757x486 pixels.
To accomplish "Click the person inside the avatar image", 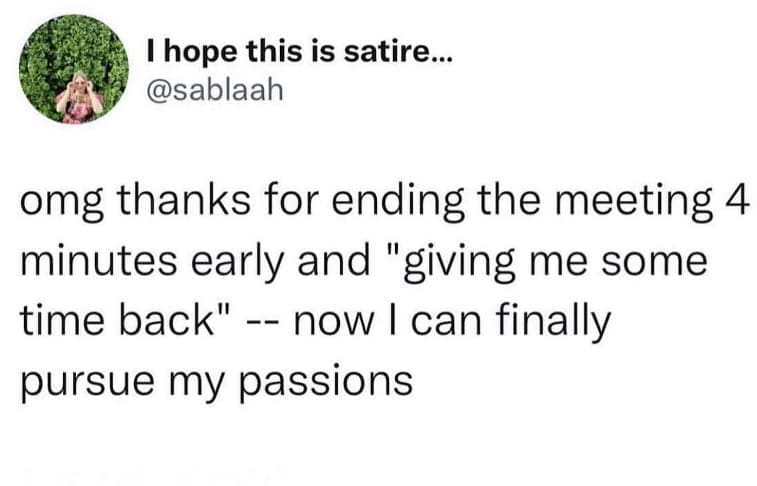I will 78,97.
